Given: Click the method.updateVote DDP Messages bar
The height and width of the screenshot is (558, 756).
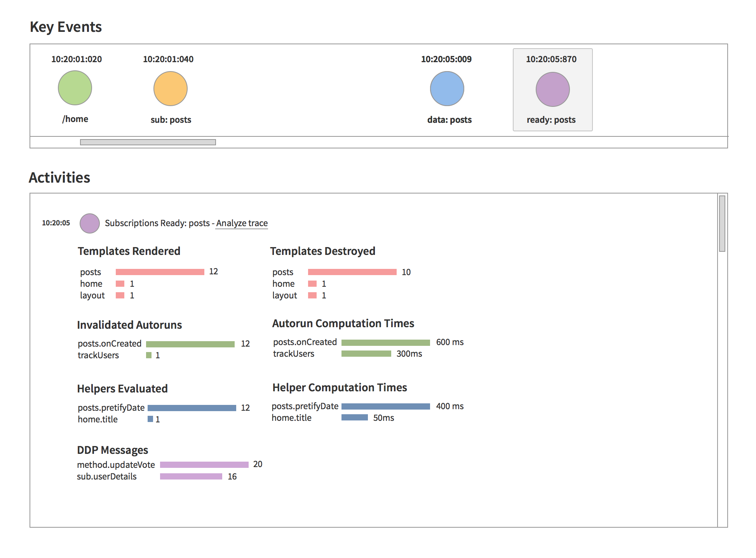Looking at the screenshot, I should [204, 465].
